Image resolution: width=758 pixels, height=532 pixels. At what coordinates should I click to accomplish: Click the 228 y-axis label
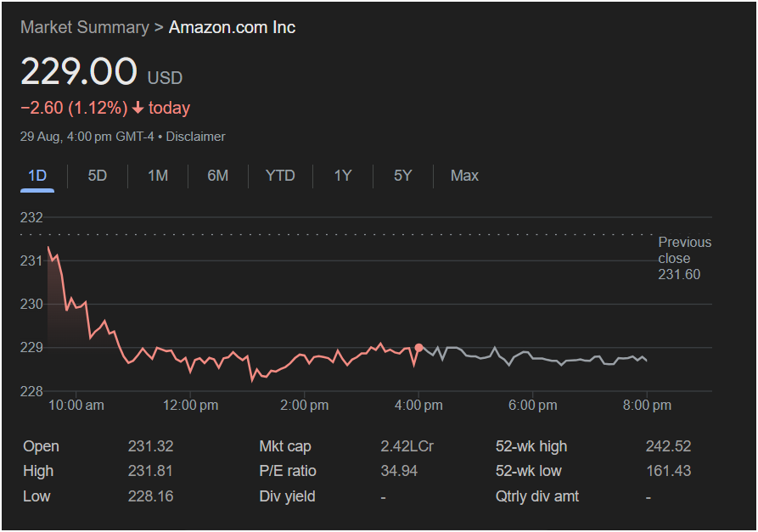click(x=31, y=391)
